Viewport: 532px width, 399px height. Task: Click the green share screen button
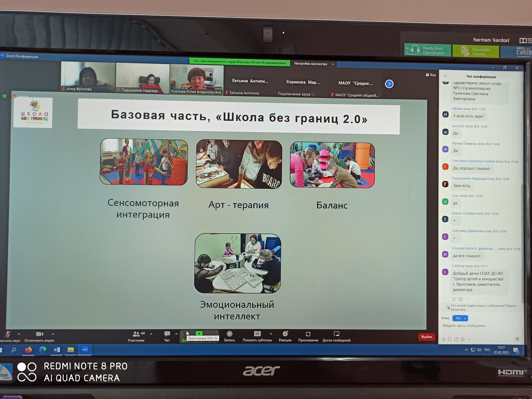click(x=199, y=333)
